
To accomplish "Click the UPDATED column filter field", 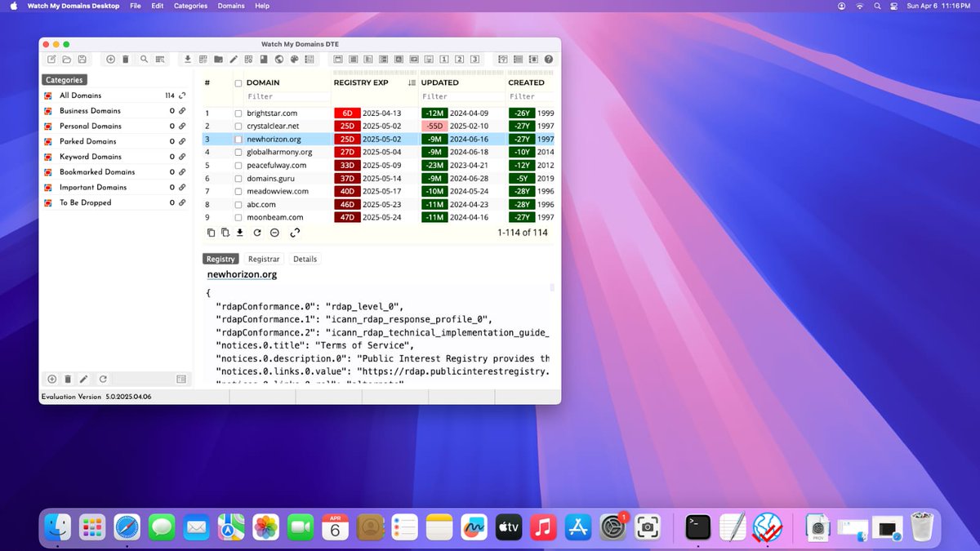I will pyautogui.click(x=460, y=96).
